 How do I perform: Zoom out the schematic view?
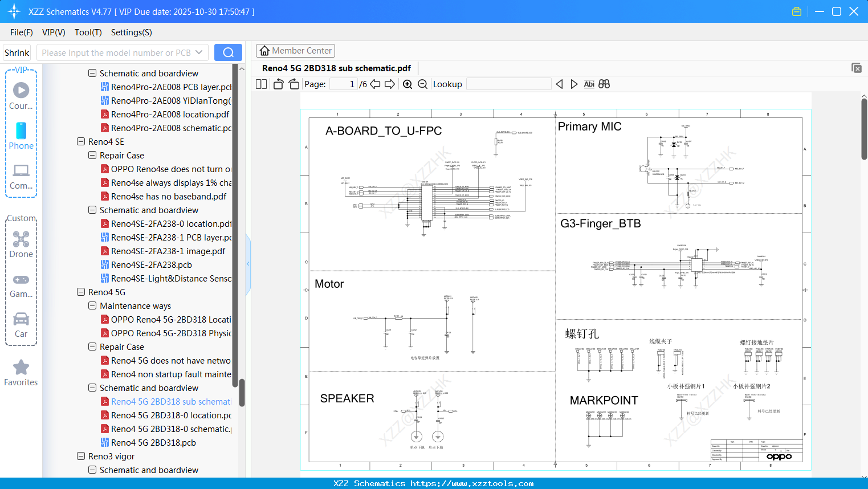point(422,84)
